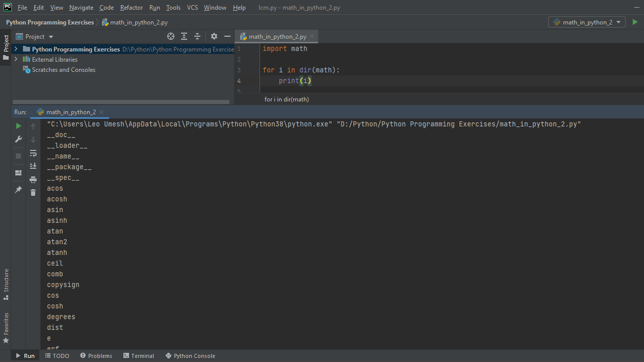This screenshot has height=362, width=644.
Task: Click the wrench settings icon in Run panel
Action: [18, 139]
